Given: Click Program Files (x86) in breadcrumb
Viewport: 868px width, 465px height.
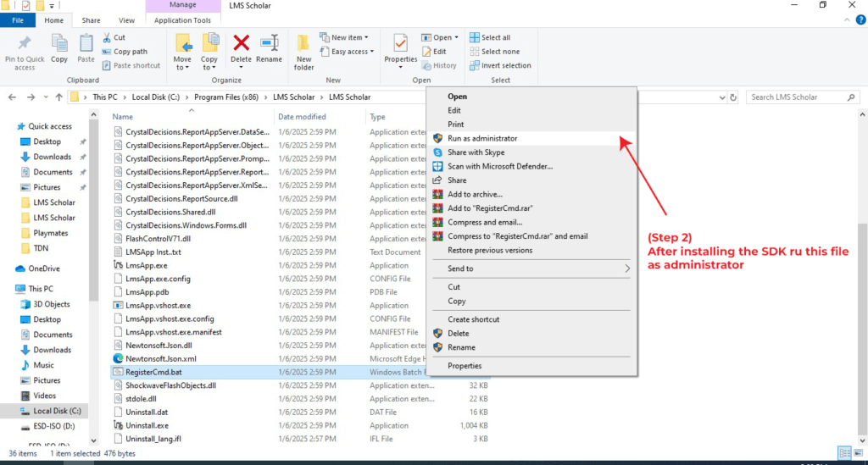Looking at the screenshot, I should pyautogui.click(x=225, y=97).
